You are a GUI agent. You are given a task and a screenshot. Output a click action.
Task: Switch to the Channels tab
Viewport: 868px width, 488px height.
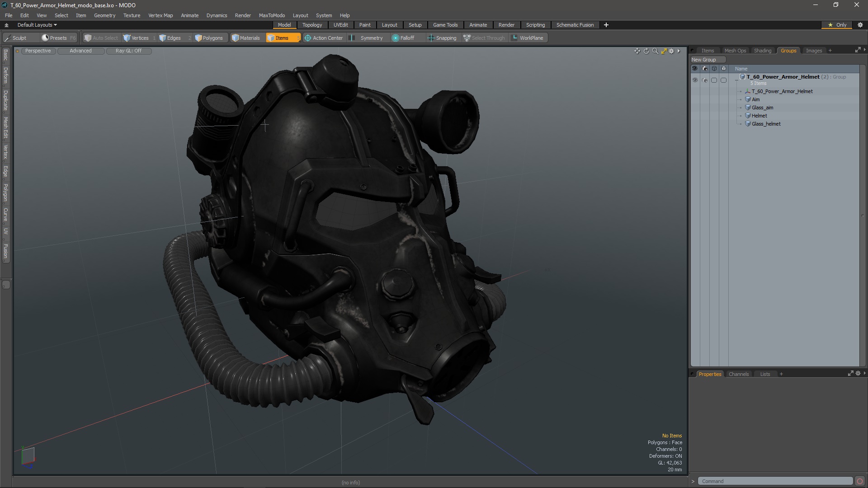(x=739, y=374)
